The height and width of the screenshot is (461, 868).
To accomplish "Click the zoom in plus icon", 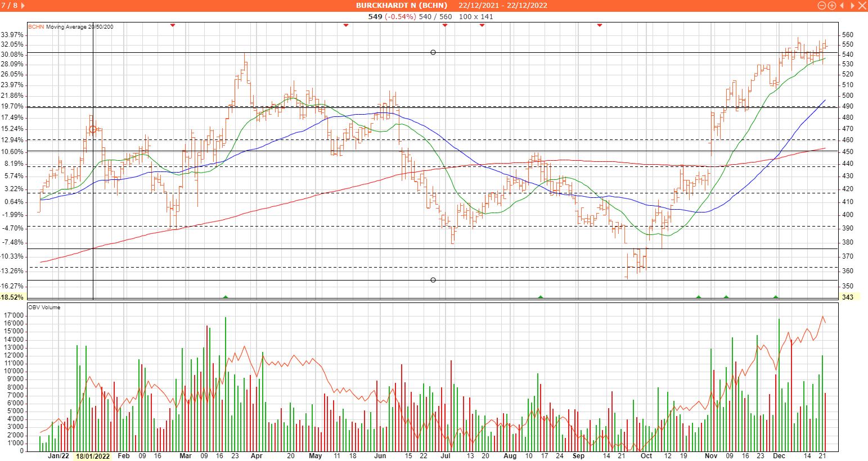I will point(831,6).
